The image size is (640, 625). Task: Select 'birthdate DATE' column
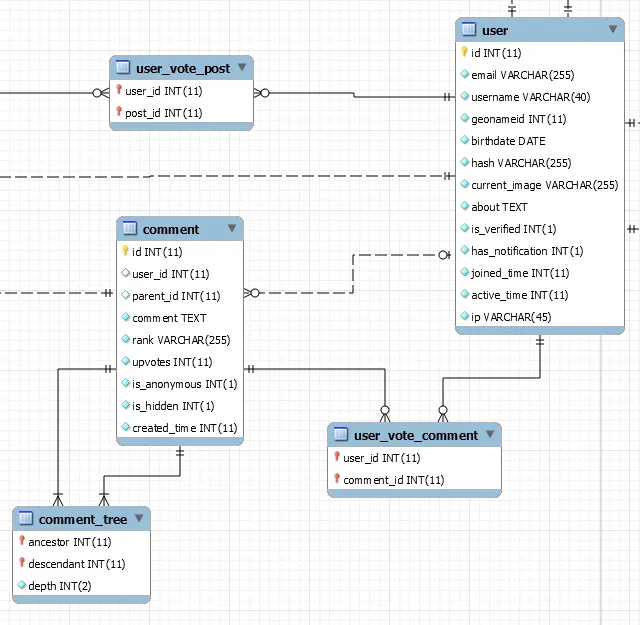point(508,141)
